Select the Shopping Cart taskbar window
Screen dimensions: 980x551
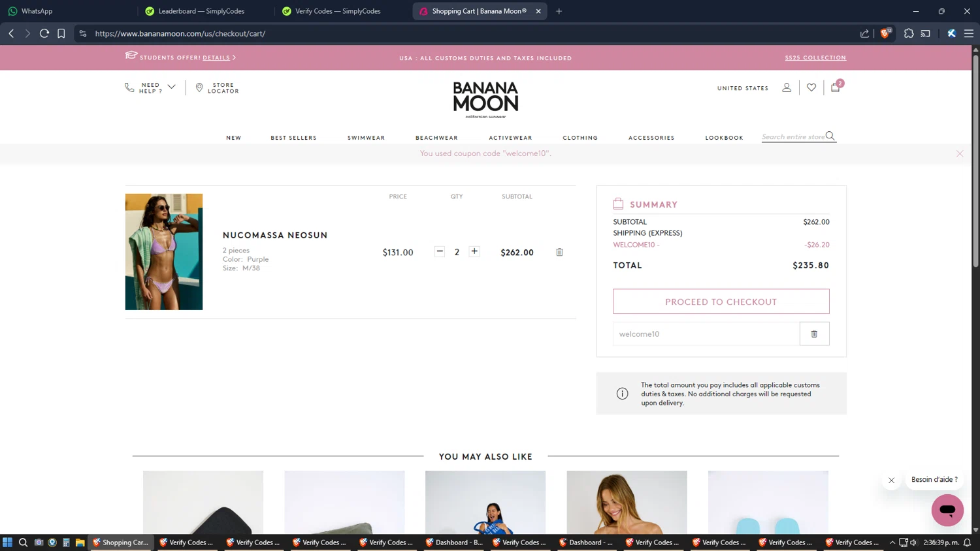tap(122, 543)
